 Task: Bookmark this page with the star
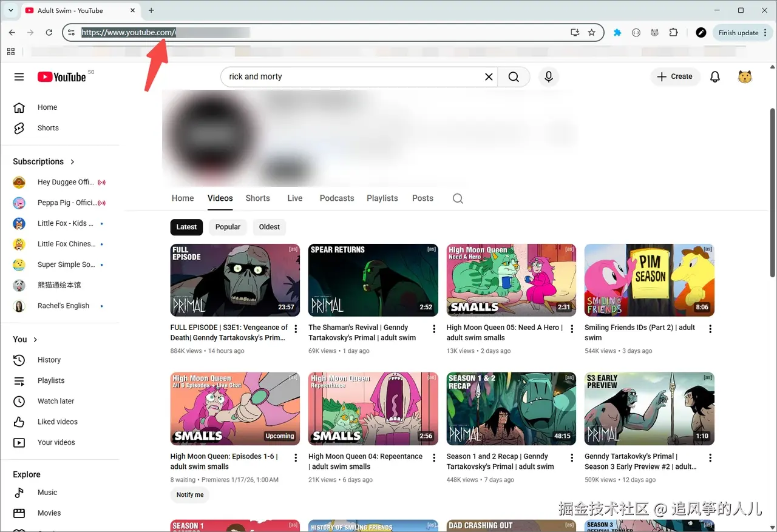[x=592, y=33]
